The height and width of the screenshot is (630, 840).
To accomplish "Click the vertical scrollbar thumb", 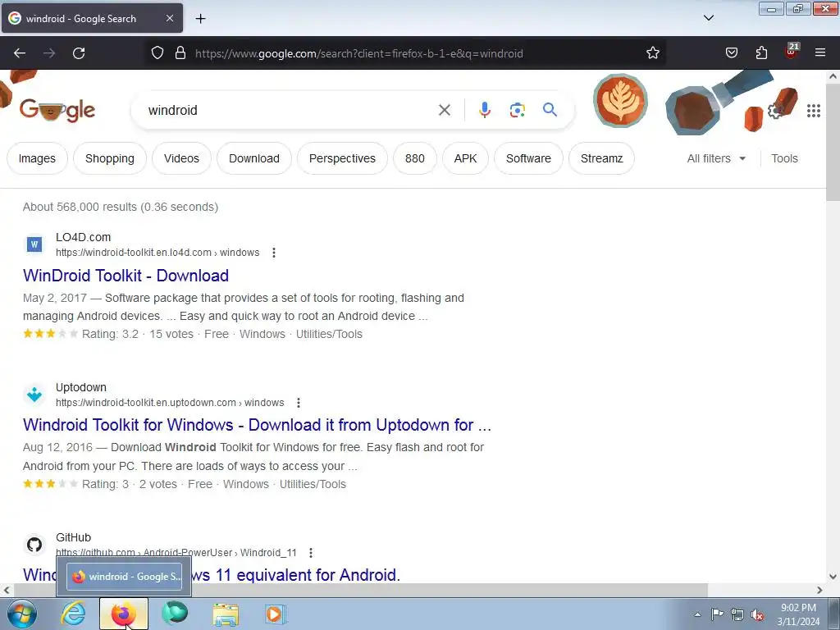I will (x=833, y=143).
